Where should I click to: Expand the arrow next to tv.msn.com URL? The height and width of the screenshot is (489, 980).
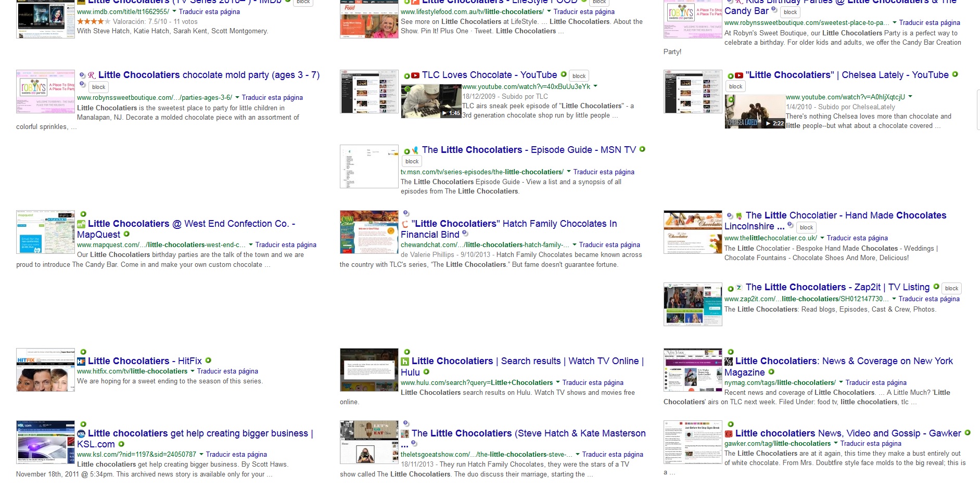(568, 171)
